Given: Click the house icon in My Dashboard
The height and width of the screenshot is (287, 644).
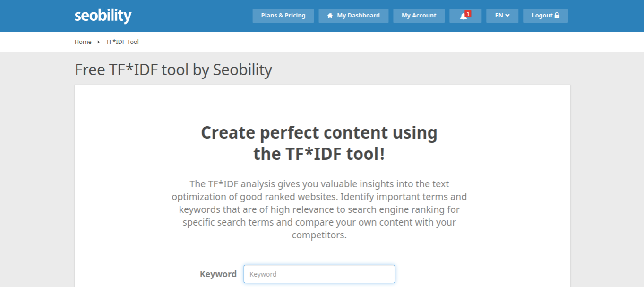Looking at the screenshot, I should pyautogui.click(x=330, y=16).
